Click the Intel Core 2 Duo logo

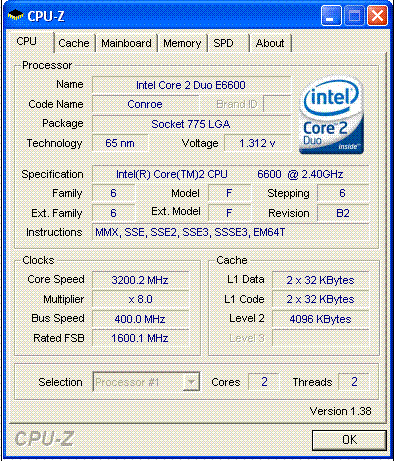[x=331, y=116]
